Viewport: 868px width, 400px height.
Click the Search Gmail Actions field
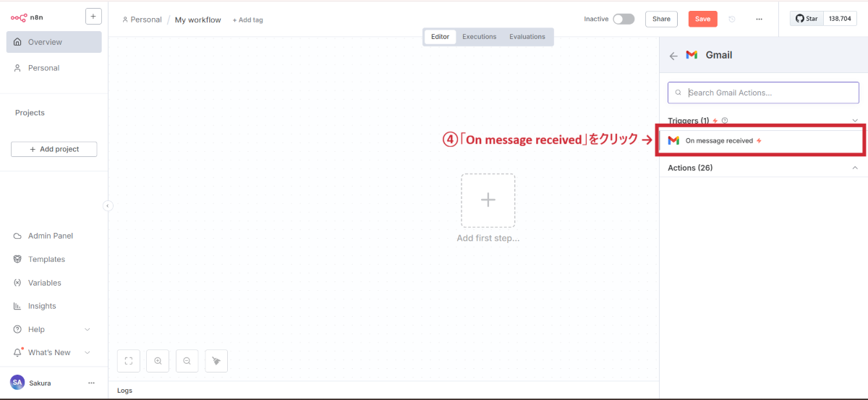tap(763, 93)
